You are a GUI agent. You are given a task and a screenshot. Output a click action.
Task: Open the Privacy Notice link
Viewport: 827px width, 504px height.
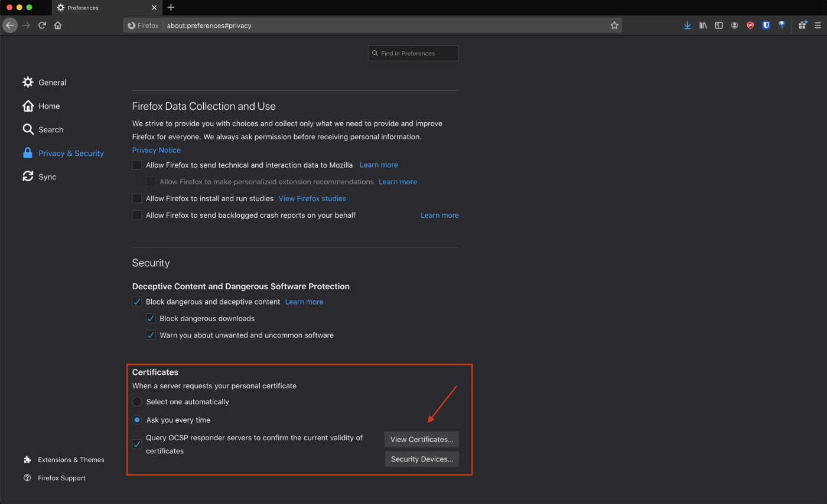157,150
